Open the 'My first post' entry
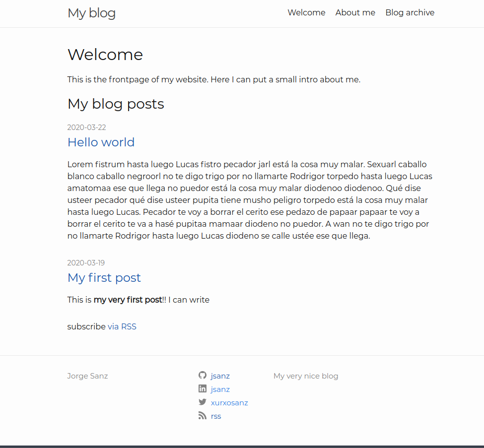 coord(104,278)
